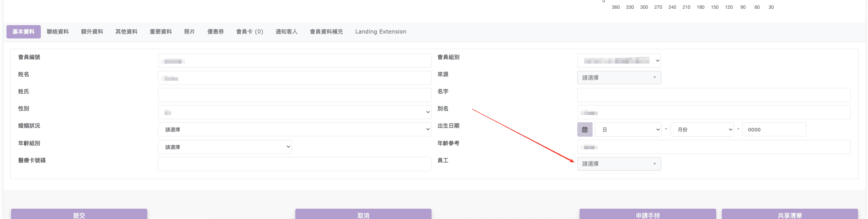Open the 員工 請選擇 dropdown

pos(618,164)
